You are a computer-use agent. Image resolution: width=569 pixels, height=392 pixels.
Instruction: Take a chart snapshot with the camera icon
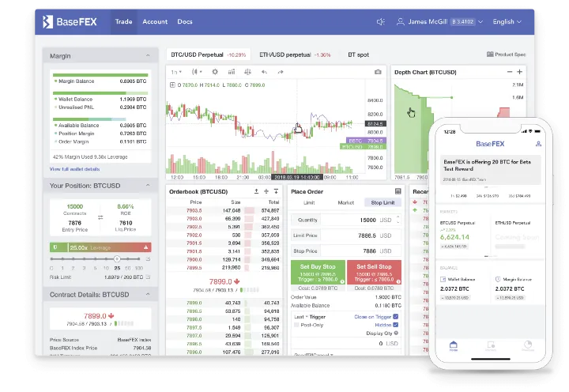point(378,72)
